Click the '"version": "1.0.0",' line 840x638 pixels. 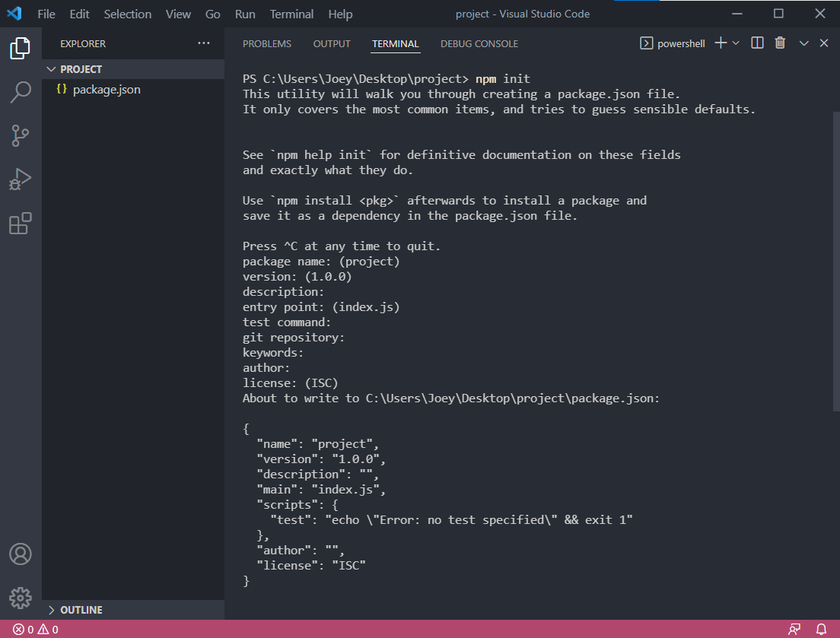click(x=321, y=459)
